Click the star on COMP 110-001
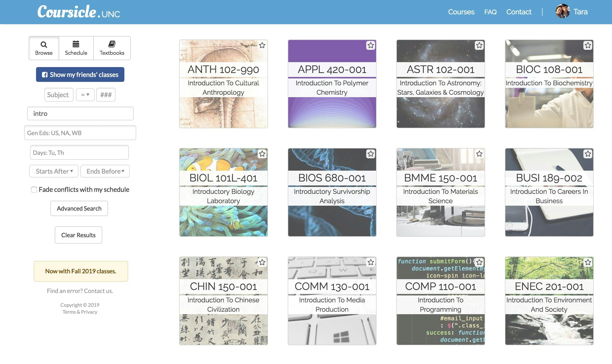 coord(479,262)
